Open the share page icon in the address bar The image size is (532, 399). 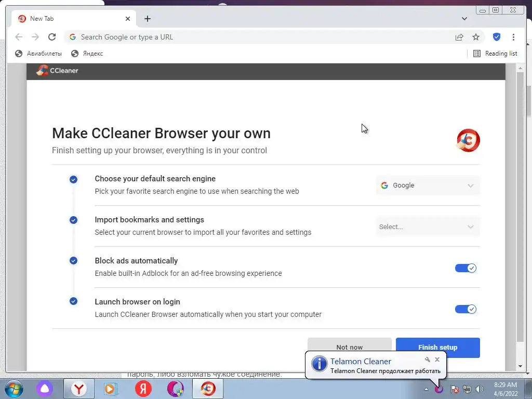coord(459,37)
